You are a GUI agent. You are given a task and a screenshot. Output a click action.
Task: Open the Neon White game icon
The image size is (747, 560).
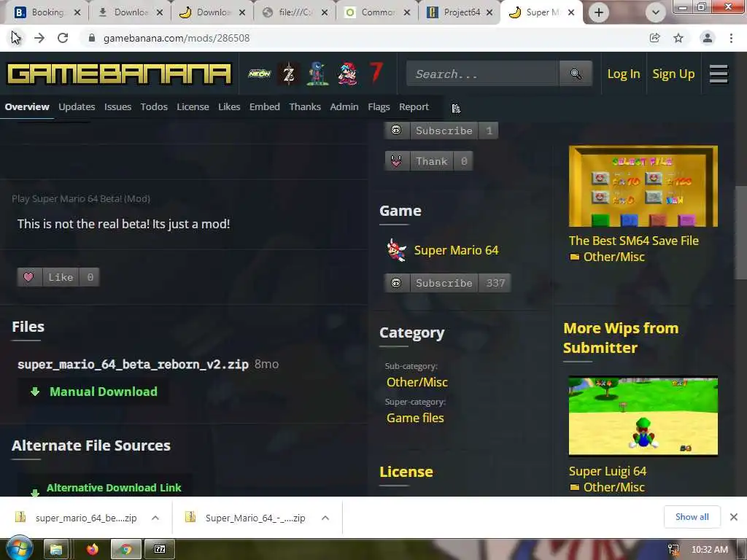(259, 74)
